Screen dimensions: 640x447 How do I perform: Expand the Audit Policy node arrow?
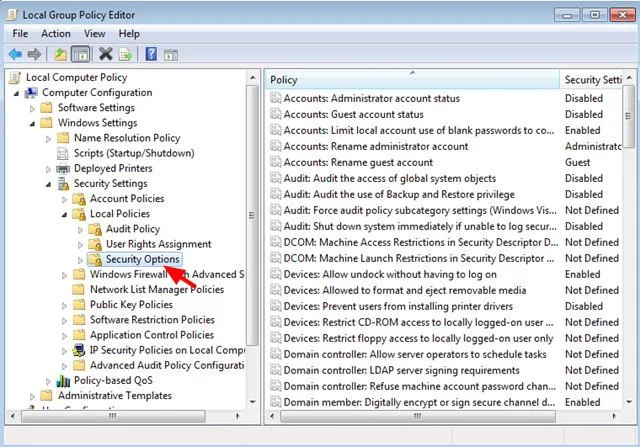coord(80,230)
